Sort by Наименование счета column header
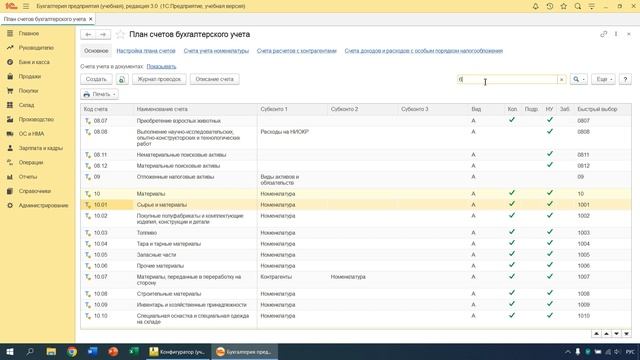The height and width of the screenshot is (360, 640). click(196, 109)
